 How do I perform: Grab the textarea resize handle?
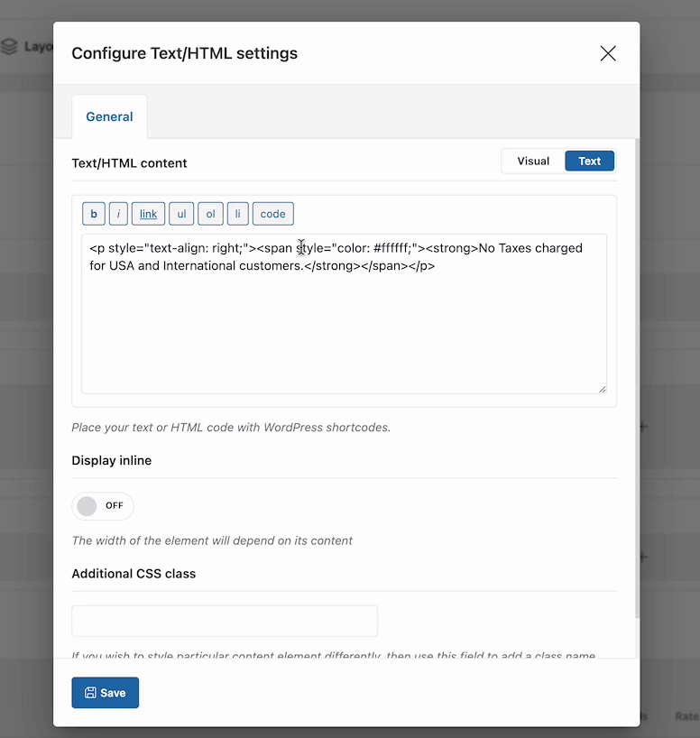click(602, 389)
